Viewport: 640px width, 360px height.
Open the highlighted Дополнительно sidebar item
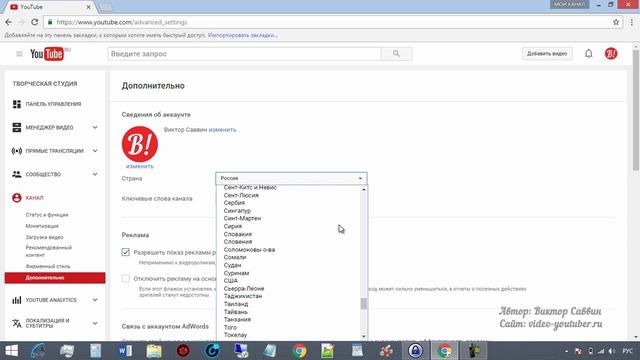click(55, 278)
